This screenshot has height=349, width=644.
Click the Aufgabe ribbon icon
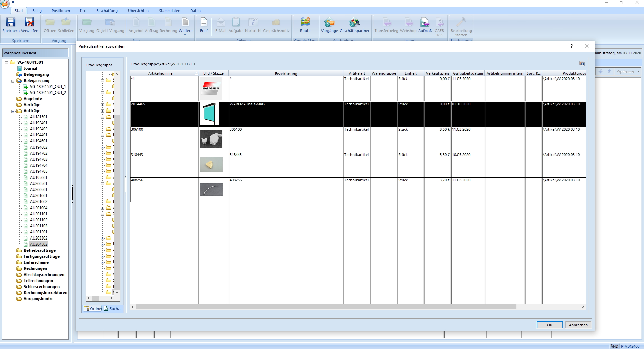tap(236, 22)
